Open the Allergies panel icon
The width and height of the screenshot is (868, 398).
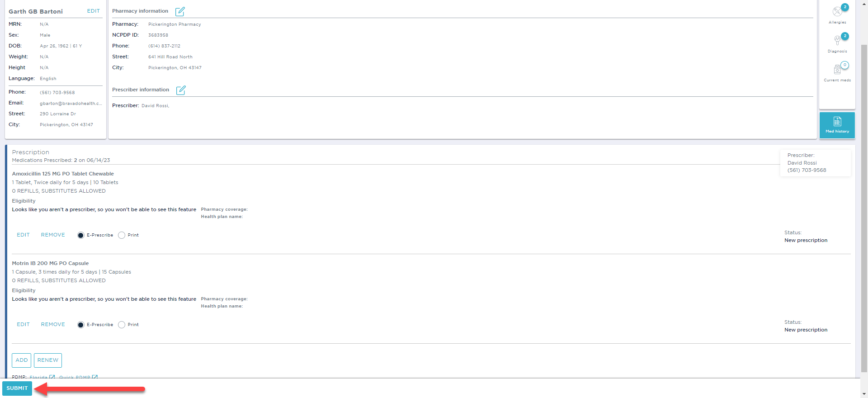coord(837,12)
